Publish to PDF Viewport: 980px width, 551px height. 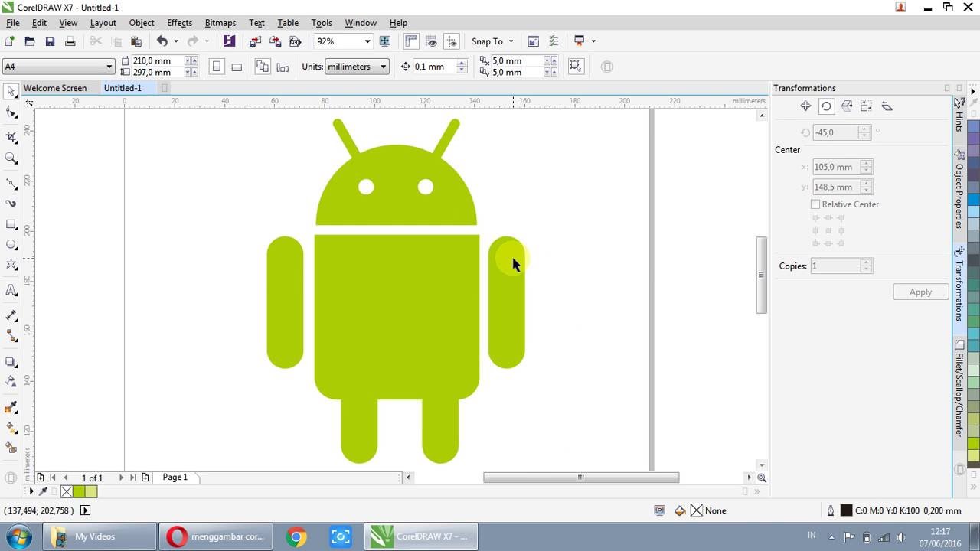click(295, 41)
